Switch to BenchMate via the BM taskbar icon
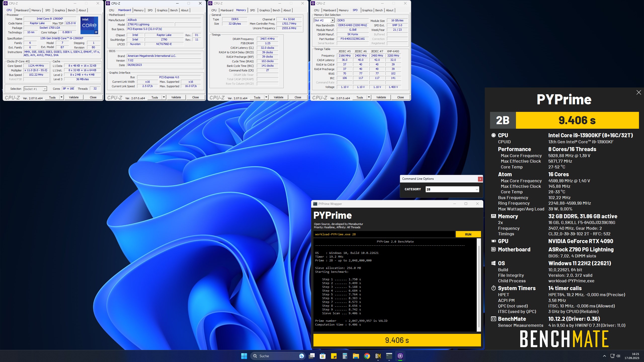Image resolution: width=644 pixels, height=362 pixels. click(378, 356)
